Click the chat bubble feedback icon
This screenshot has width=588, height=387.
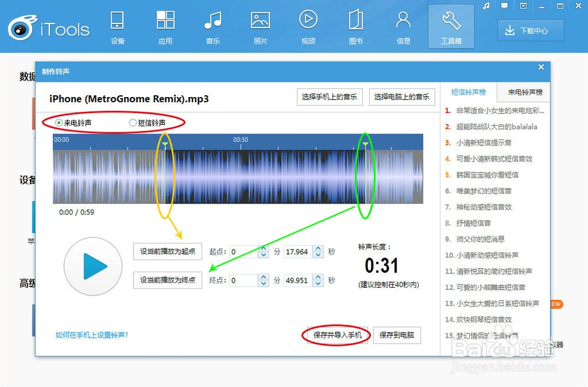(505, 6)
